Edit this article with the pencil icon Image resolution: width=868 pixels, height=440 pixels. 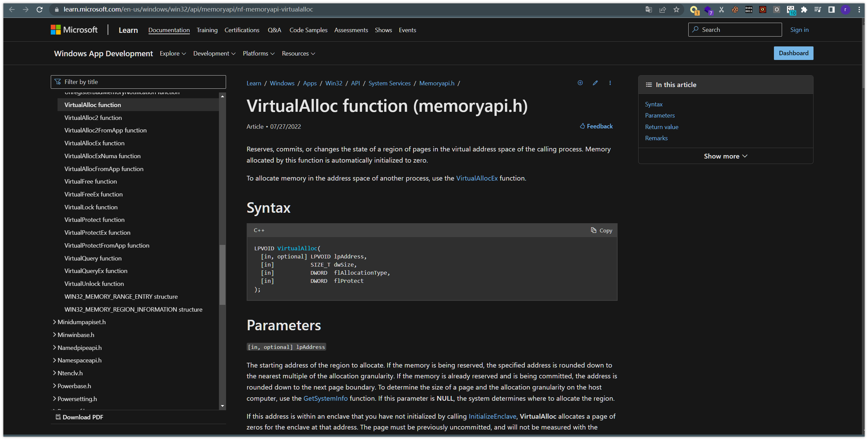[595, 83]
